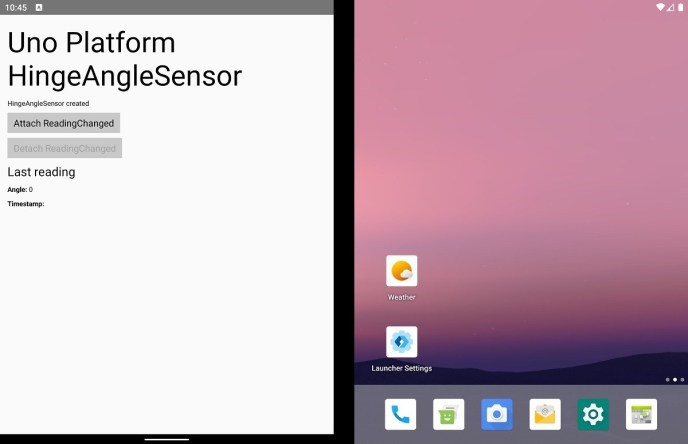Launch the Camera app in dock
Screen dimensions: 688x444
[497, 414]
